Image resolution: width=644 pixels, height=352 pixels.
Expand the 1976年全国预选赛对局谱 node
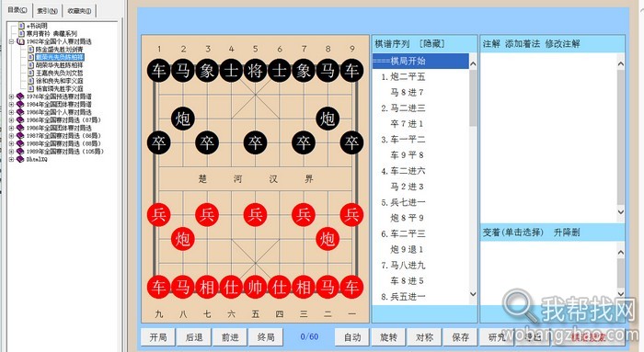point(11,97)
